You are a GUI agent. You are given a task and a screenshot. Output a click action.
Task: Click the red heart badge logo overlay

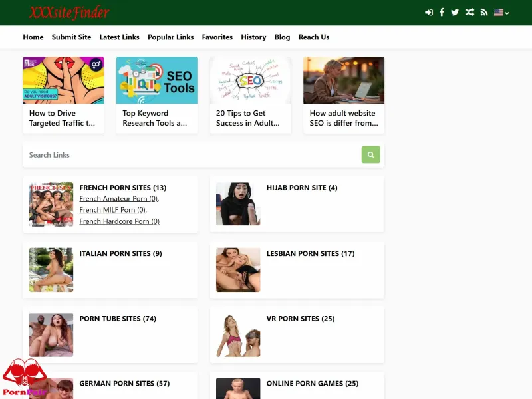(25, 377)
